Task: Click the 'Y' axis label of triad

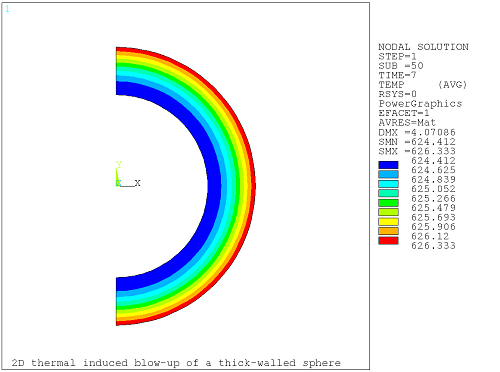Action: (119, 164)
